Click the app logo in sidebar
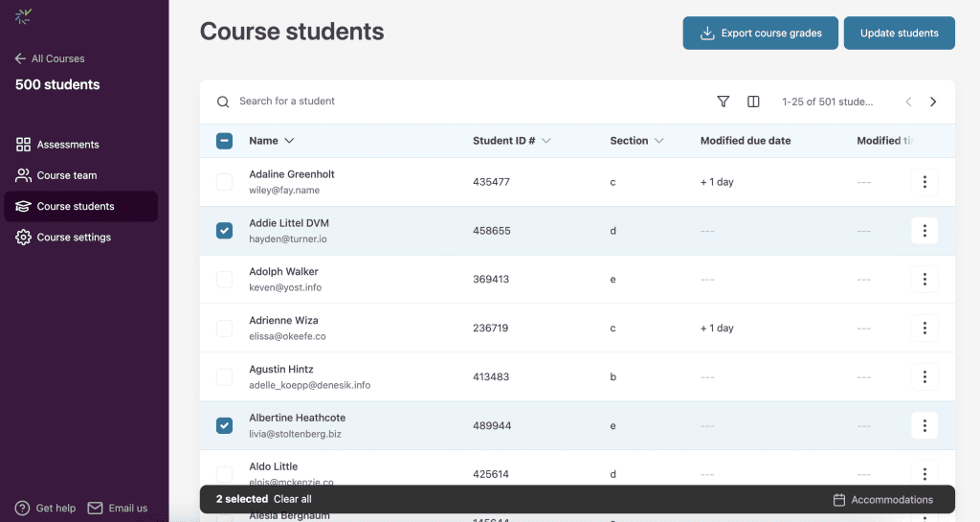 pyautogui.click(x=23, y=16)
